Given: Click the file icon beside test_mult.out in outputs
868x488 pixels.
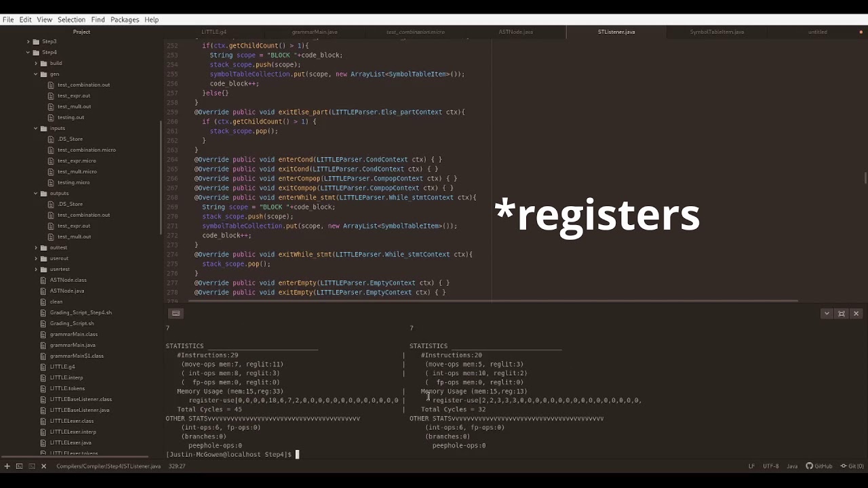Looking at the screenshot, I should tap(52, 237).
